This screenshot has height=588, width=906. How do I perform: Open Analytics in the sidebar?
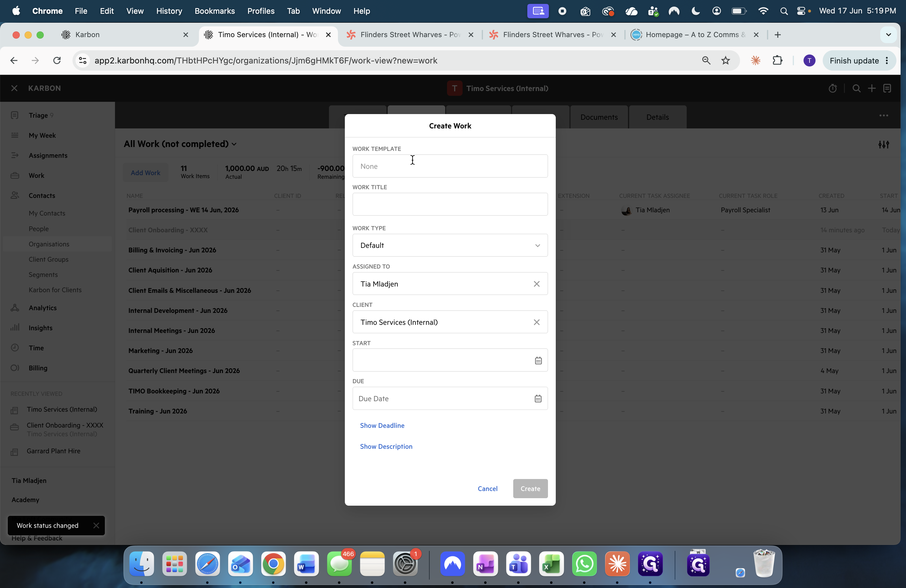(x=43, y=308)
